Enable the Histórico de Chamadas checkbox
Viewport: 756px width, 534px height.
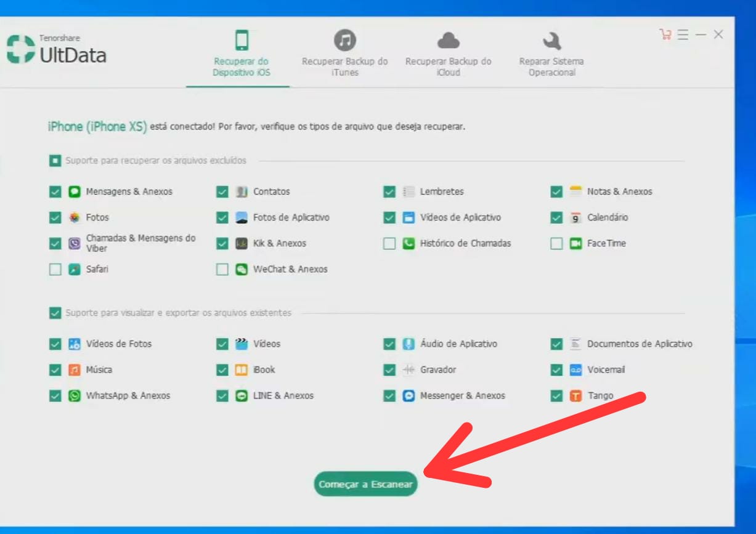[x=389, y=243]
